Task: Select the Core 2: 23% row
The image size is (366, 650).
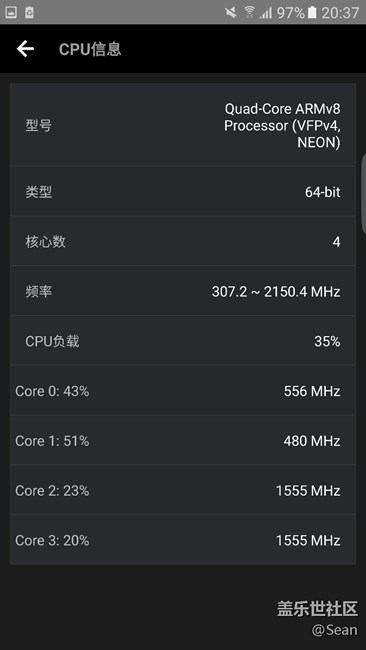Action: [183, 490]
